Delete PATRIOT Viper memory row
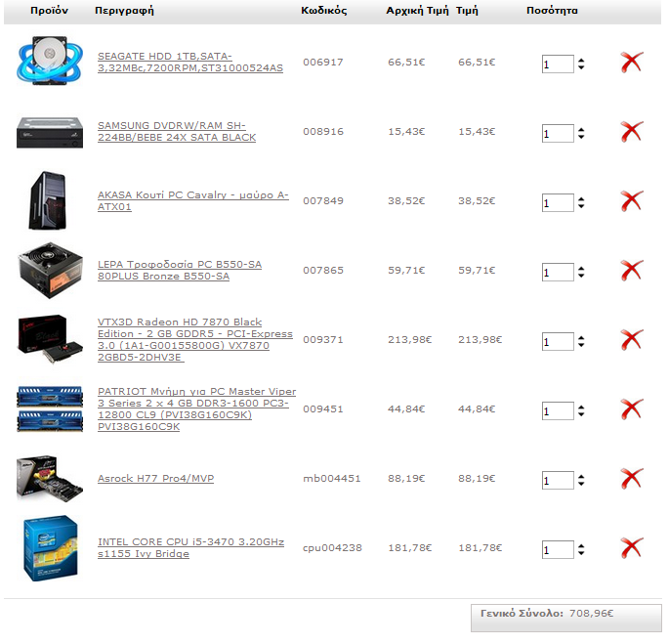 [x=632, y=409]
